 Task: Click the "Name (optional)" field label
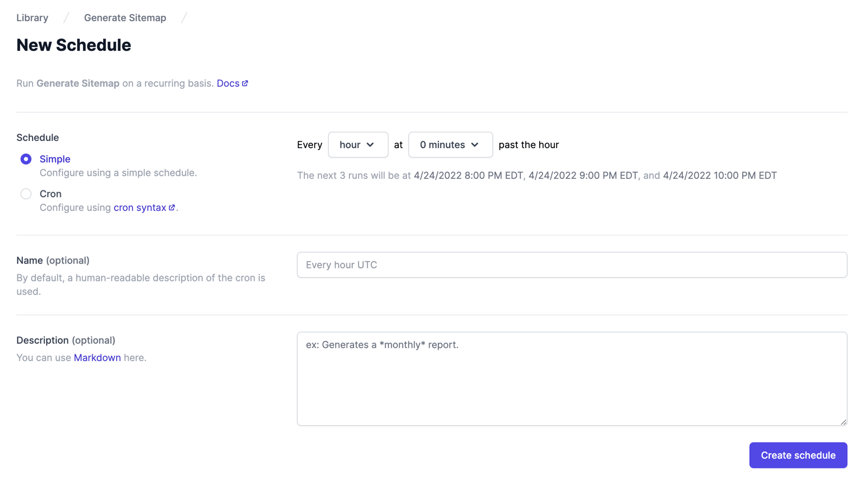click(53, 261)
